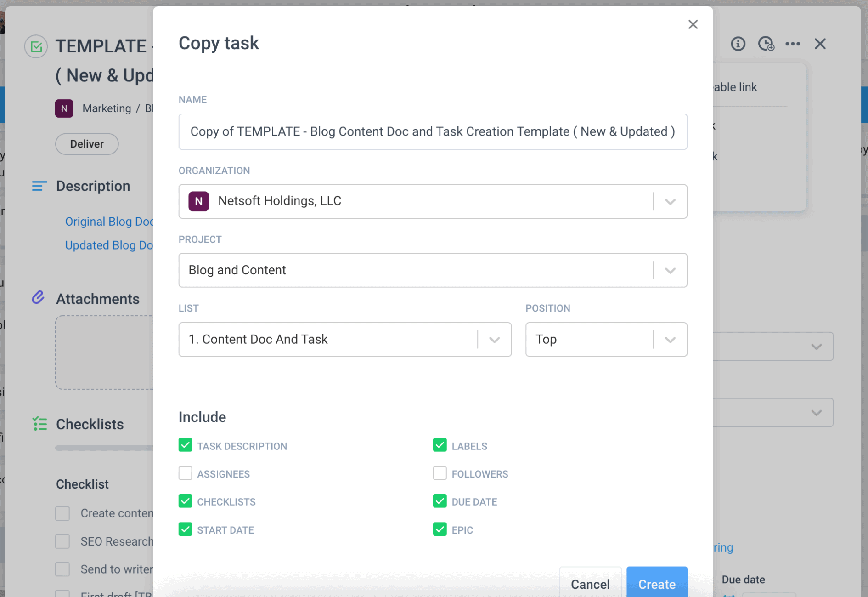This screenshot has width=868, height=597.
Task: Open the Content Doc And Task list dropdown
Action: [495, 339]
